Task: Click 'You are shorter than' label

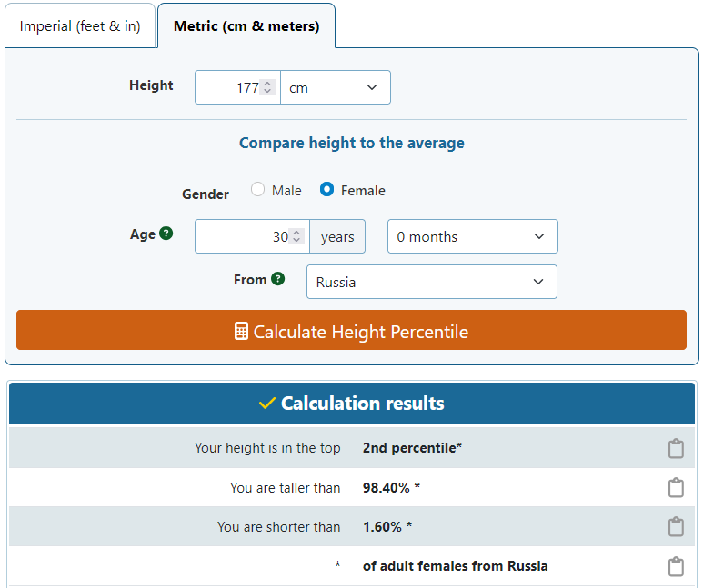Action: tap(279, 526)
